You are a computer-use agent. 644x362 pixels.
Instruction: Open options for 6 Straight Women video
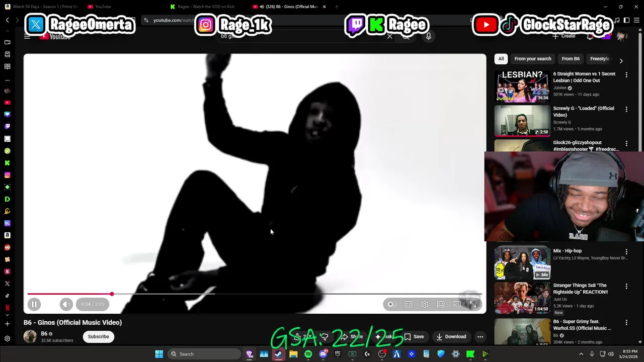626,75
